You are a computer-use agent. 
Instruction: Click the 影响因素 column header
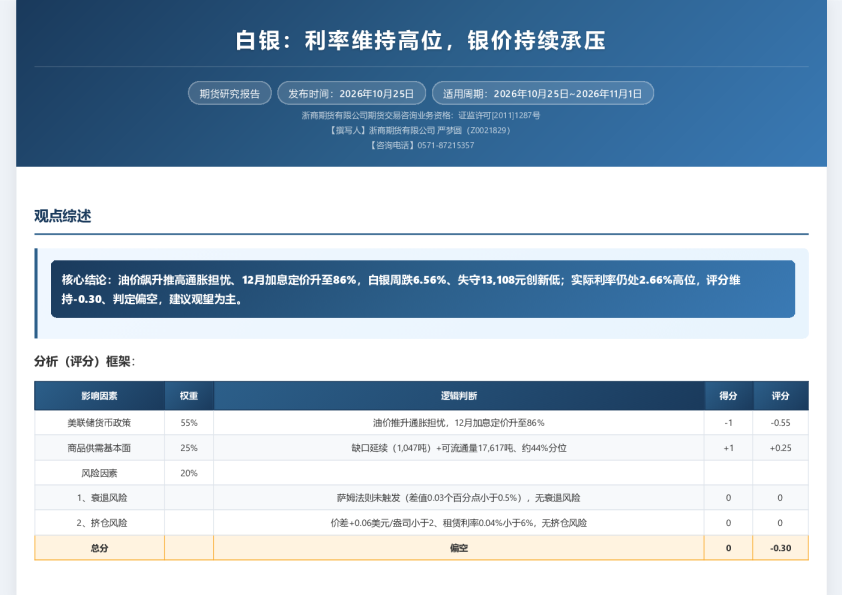pos(99,396)
